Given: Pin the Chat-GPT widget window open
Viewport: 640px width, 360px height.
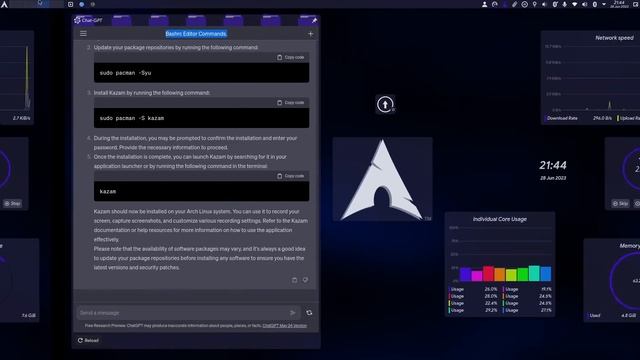Looking at the screenshot, I should 314,20.
